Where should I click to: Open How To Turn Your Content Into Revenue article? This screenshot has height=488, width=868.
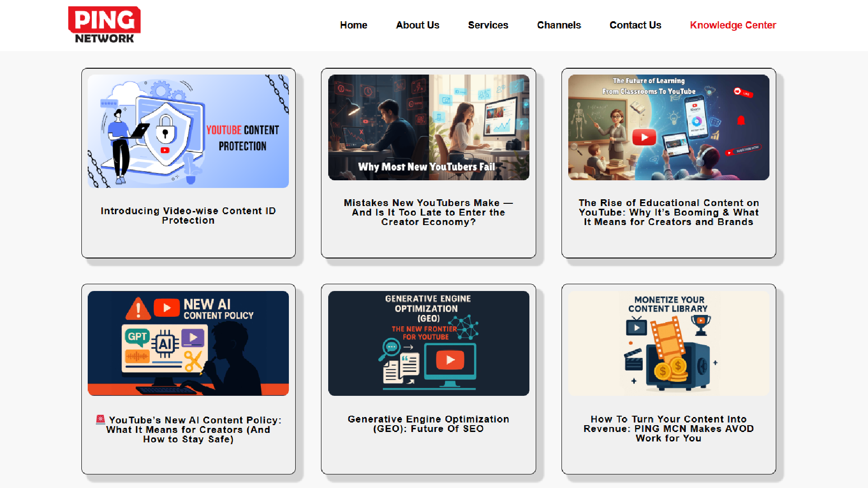pyautogui.click(x=669, y=429)
